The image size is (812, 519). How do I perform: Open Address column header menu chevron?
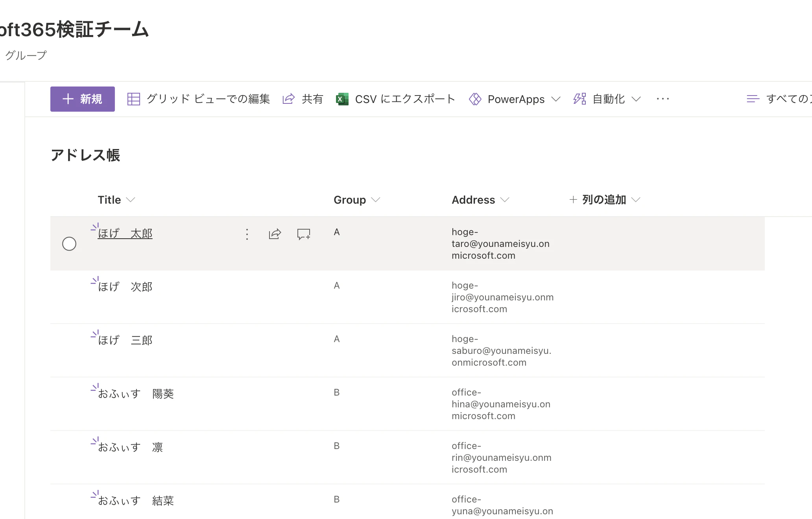click(x=505, y=200)
